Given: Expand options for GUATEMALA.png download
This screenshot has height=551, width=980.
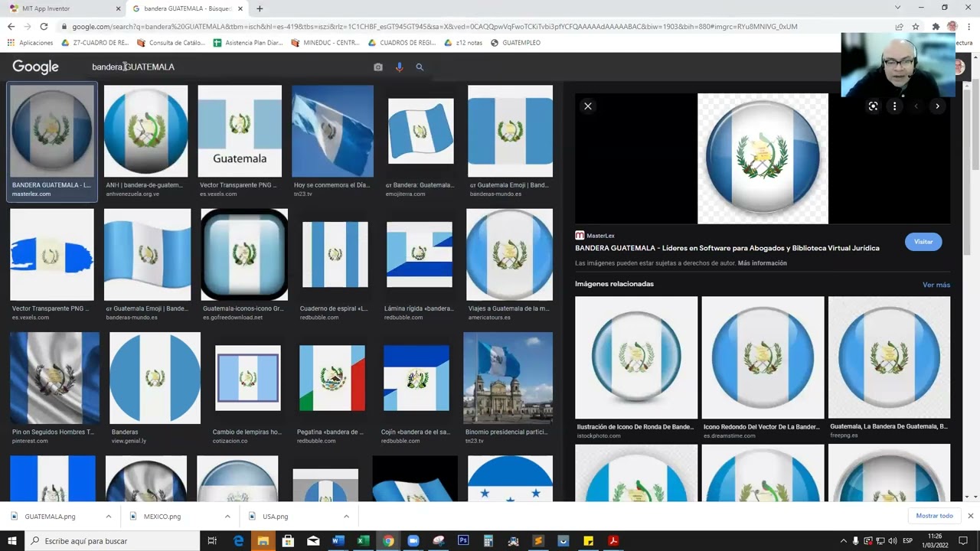Looking at the screenshot, I should point(109,517).
